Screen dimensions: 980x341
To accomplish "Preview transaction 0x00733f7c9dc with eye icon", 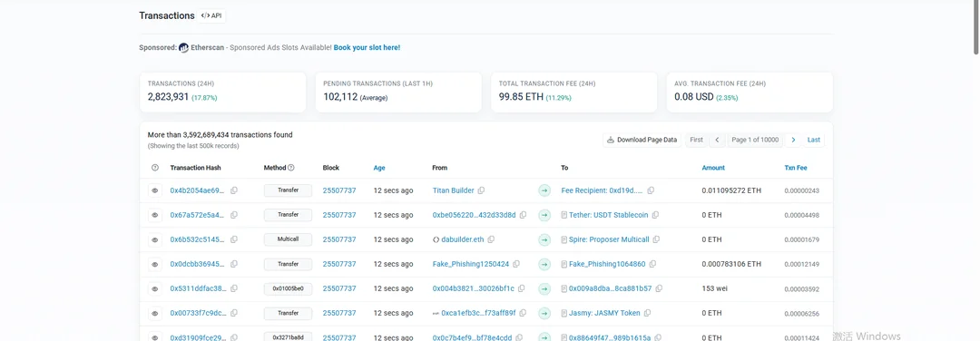I will pos(155,314).
